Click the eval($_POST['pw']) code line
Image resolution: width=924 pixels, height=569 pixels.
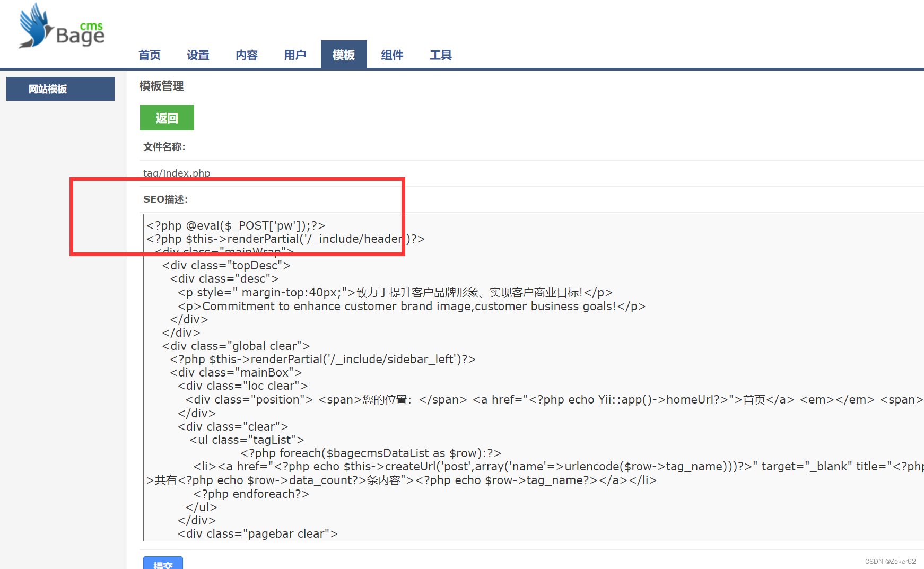coord(236,225)
